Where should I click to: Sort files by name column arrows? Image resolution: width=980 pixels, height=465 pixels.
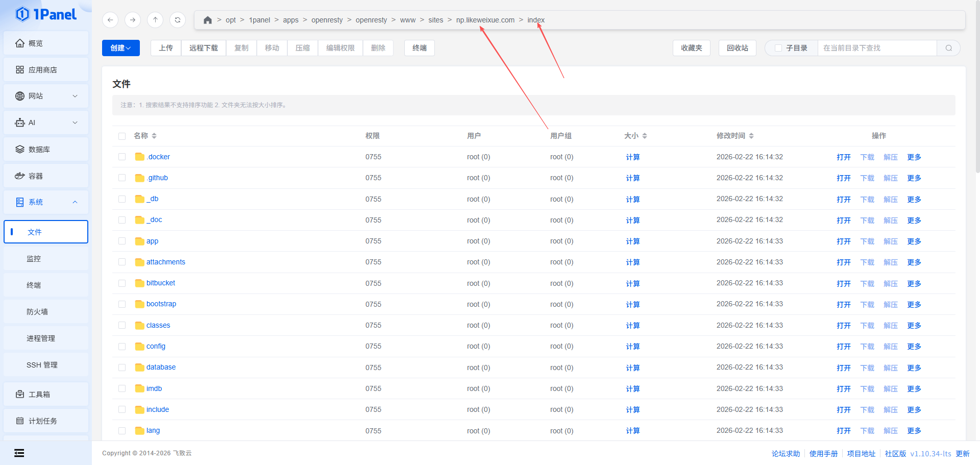tap(154, 136)
